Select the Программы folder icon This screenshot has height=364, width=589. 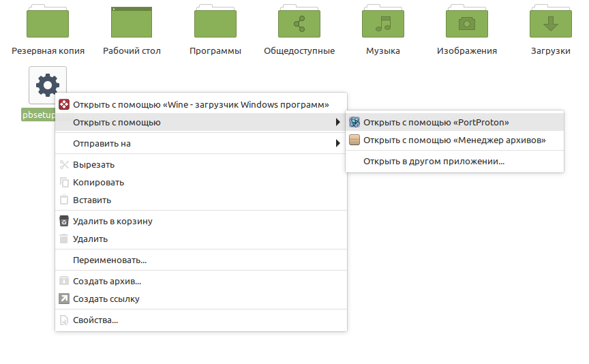point(215,21)
